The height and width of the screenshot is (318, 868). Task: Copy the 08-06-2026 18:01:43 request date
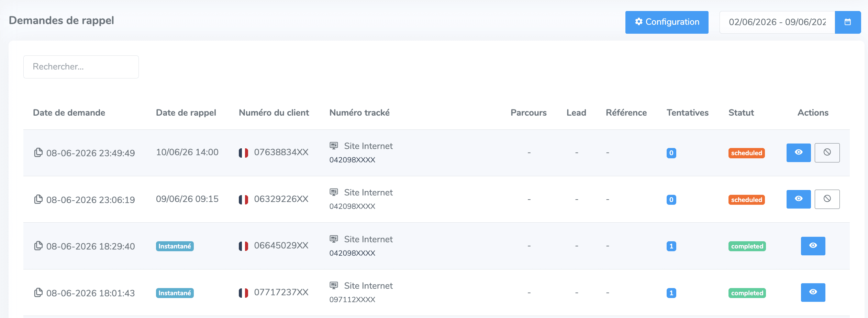[38, 293]
